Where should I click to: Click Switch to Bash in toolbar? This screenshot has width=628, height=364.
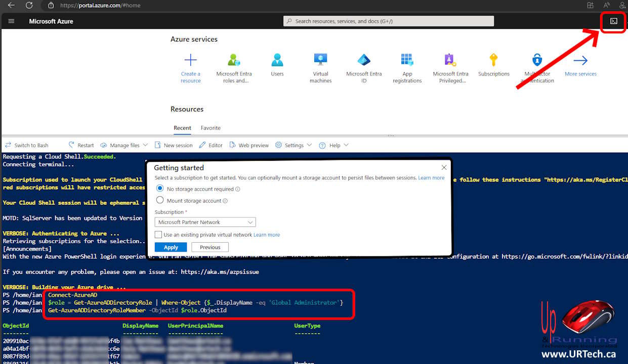pos(27,145)
